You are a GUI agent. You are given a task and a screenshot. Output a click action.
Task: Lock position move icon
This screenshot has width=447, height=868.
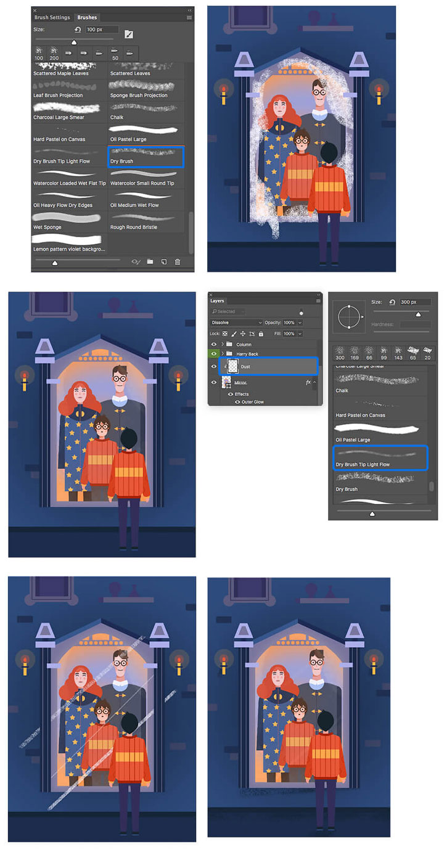(x=243, y=334)
